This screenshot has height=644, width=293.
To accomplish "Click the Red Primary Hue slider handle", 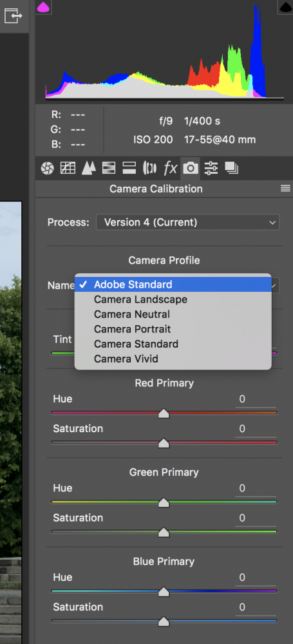I will tap(164, 413).
